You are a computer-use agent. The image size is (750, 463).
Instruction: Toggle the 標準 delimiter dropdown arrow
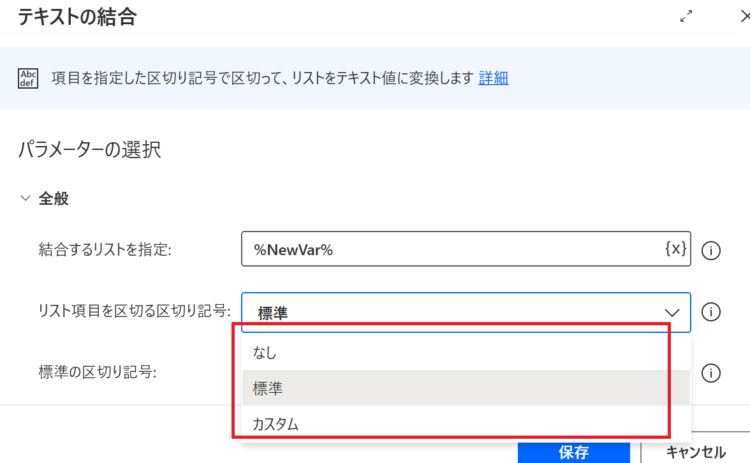tap(672, 313)
